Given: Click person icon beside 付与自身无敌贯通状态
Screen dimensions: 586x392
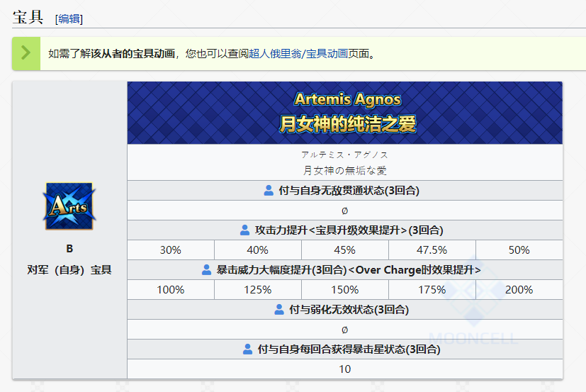Looking at the screenshot, I should click(269, 190).
